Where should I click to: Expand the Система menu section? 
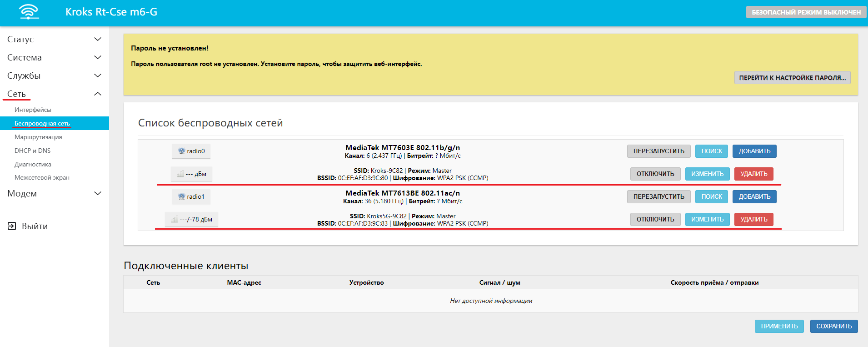[x=54, y=57]
